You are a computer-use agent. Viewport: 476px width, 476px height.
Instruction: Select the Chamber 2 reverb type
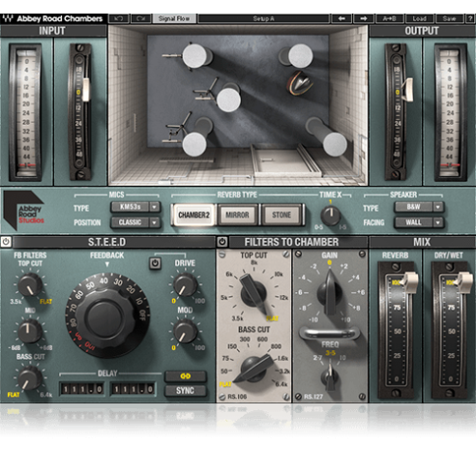pos(193,215)
